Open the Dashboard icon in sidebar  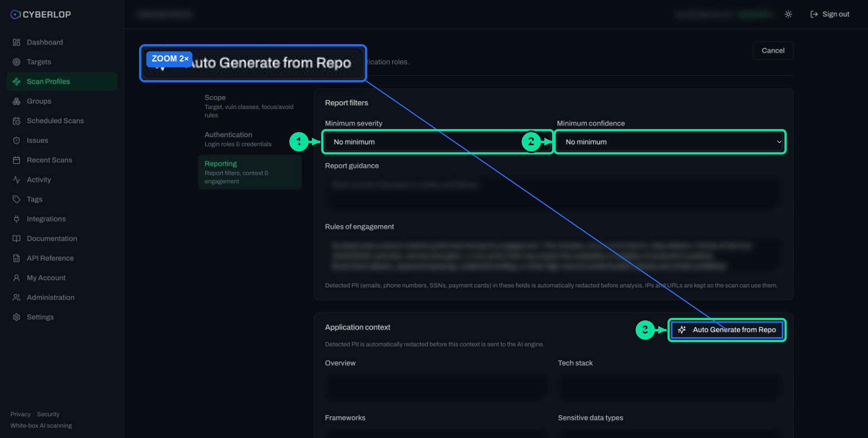[16, 42]
